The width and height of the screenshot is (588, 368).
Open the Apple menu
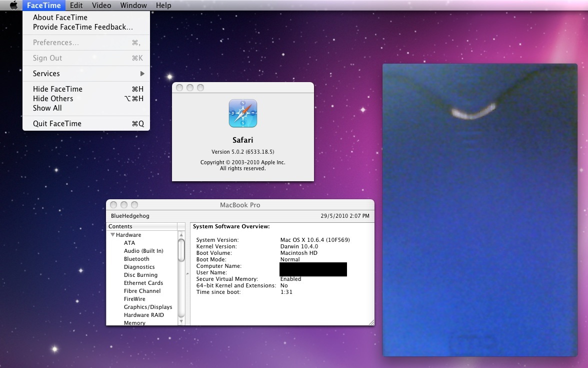pyautogui.click(x=13, y=5)
